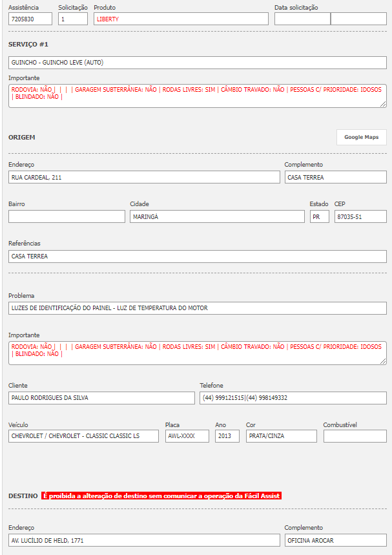Select the empty Bairro field
The width and height of the screenshot is (392, 555).
click(x=67, y=216)
